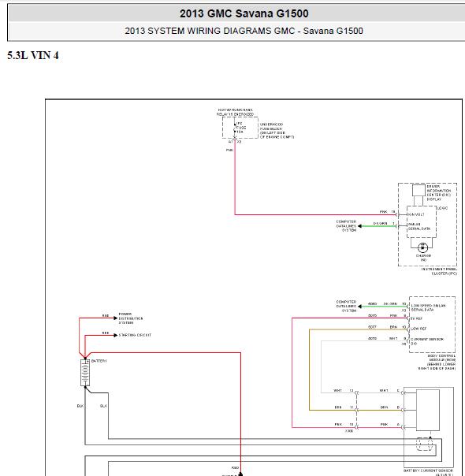Click the 'UNDERHOOD FUSE BLOCK' label
465x476 pixels.
(x=277, y=131)
